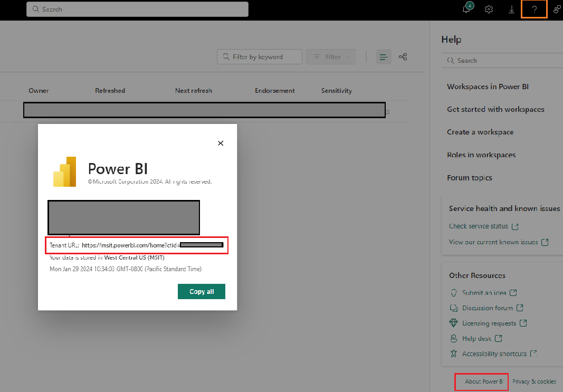Image resolution: width=563 pixels, height=392 pixels.
Task: Sort the table by the Refreshed column
Action: (x=110, y=90)
